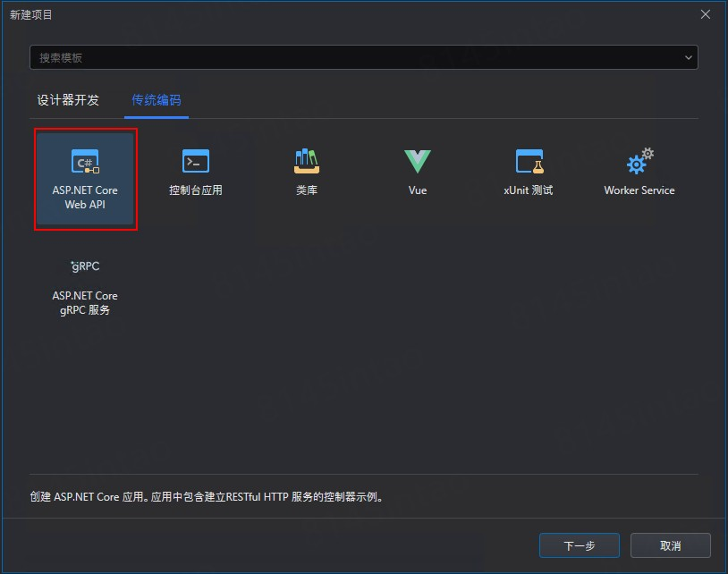Click the 搜索模板 search field

[363, 57]
